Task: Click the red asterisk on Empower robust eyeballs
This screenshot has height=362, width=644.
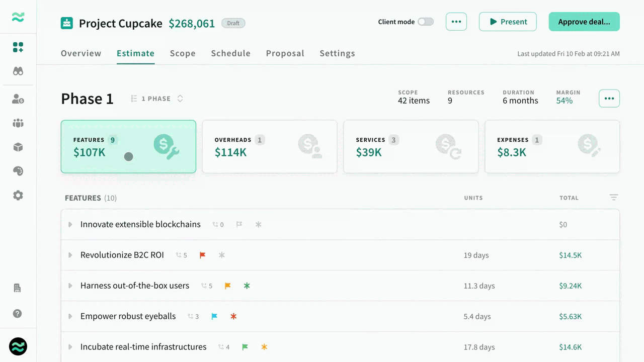Action: pyautogui.click(x=233, y=316)
